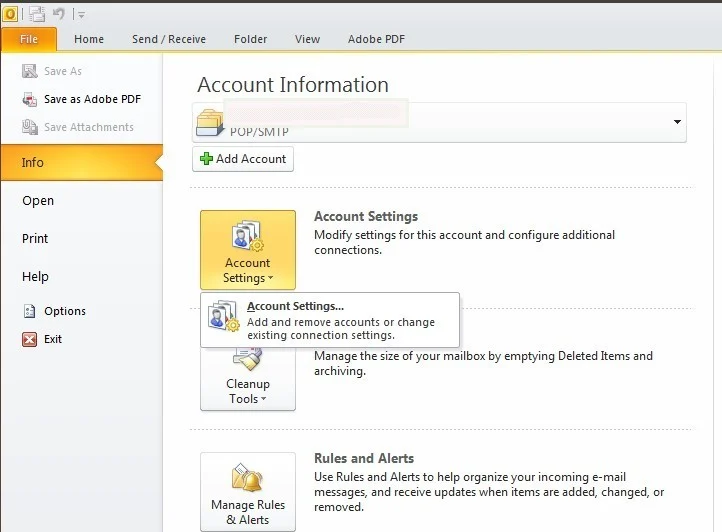Click the green plus Add Account icon

point(206,159)
